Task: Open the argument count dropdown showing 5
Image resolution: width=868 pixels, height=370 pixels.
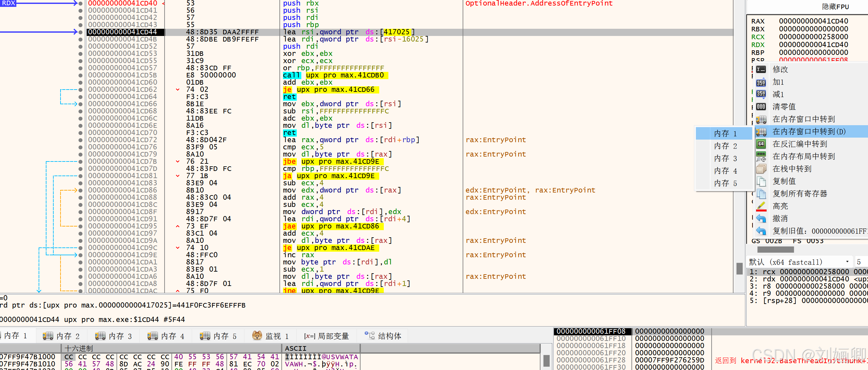Action: pos(859,261)
